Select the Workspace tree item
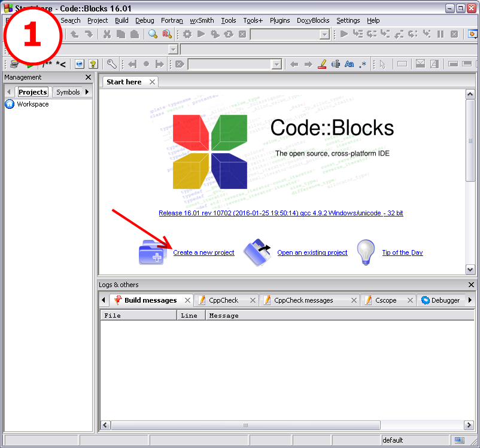 click(x=33, y=104)
